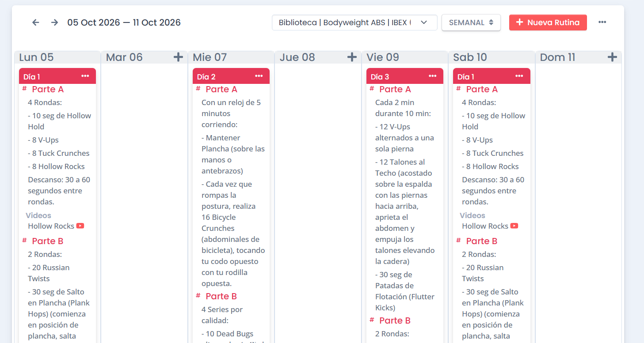Open the Biblioteca Bodyweight ABS program dropdown

coord(354,23)
